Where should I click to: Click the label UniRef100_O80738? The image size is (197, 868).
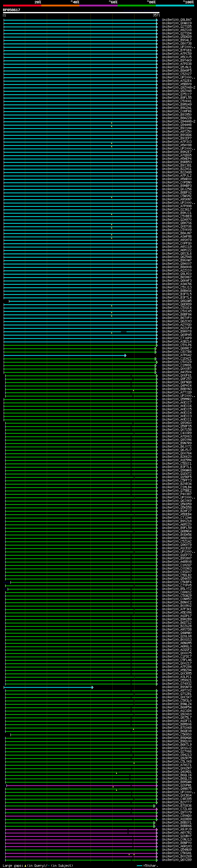(x=177, y=43)
